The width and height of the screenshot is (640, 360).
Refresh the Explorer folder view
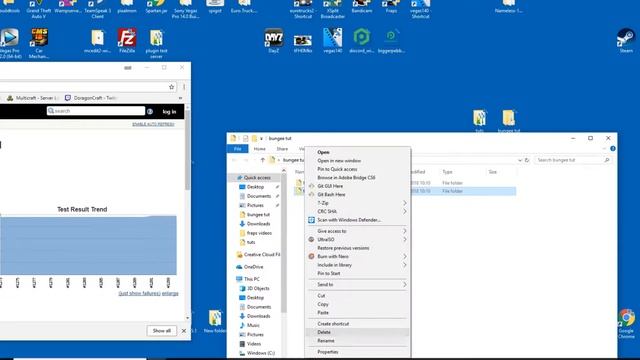coord(527,160)
